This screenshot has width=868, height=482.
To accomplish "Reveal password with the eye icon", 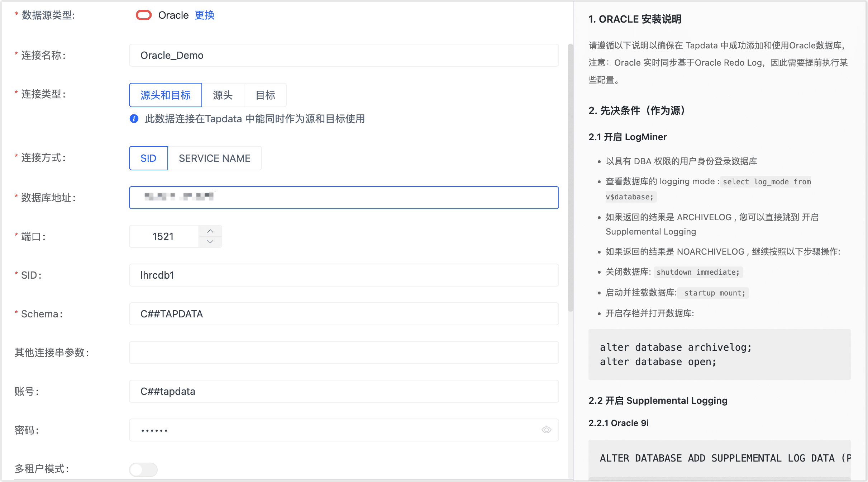I will [x=546, y=430].
